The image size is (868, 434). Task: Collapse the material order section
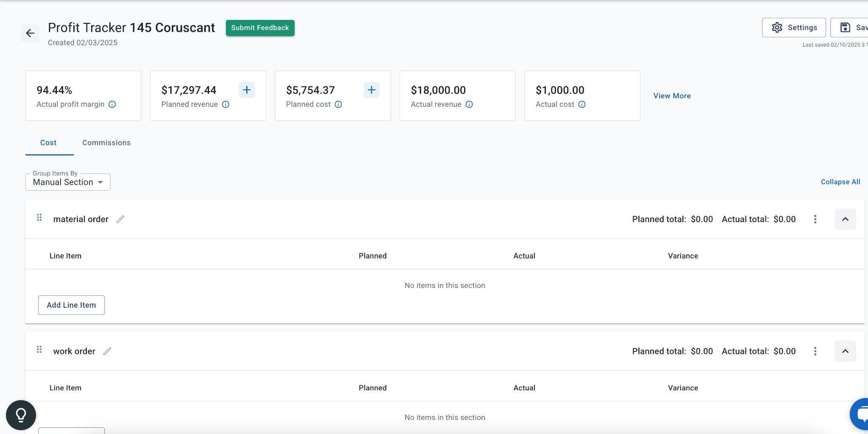click(845, 219)
